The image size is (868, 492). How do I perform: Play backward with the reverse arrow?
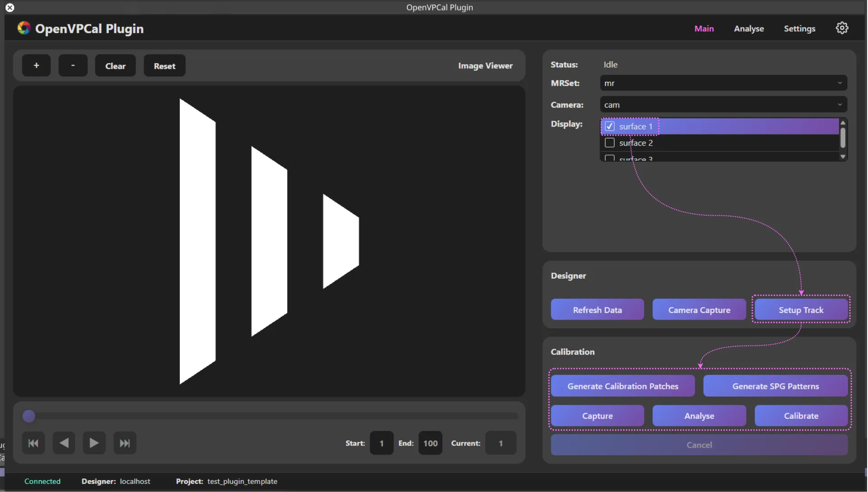click(64, 443)
